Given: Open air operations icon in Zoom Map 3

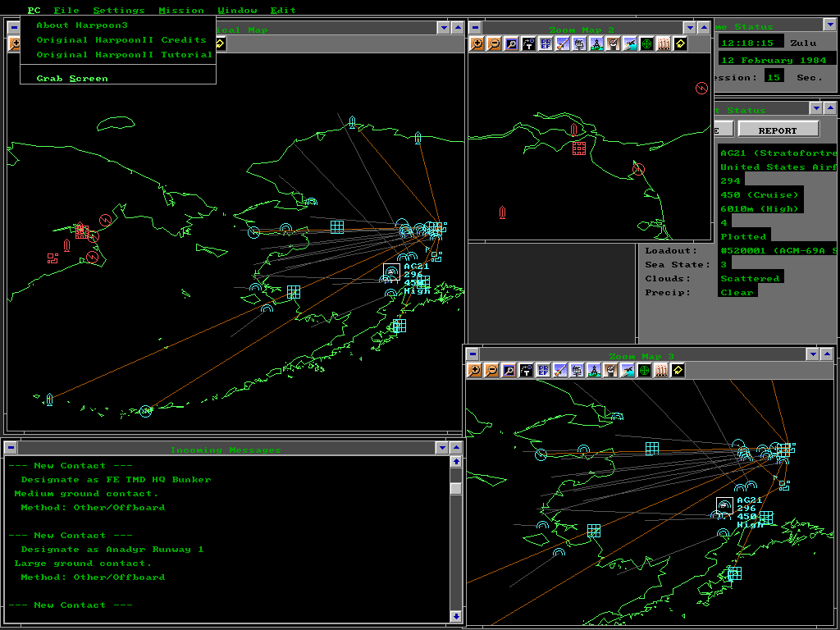Looking at the screenshot, I should pyautogui.click(x=628, y=370).
